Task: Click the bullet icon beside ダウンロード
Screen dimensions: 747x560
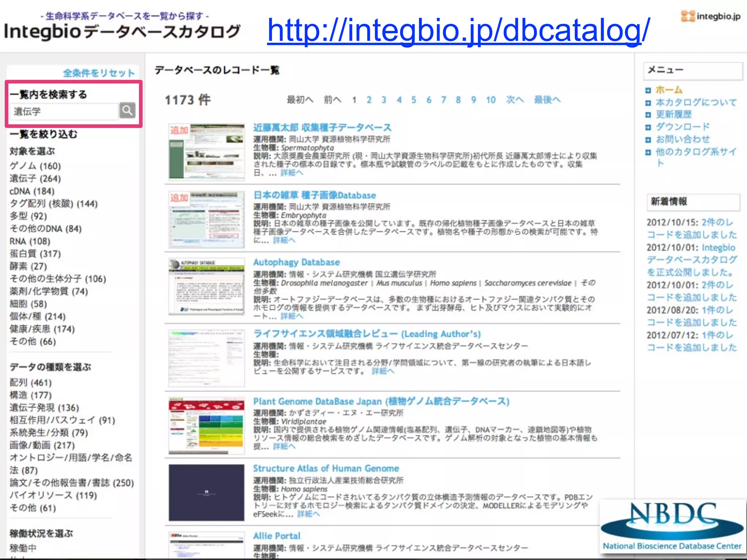Action: [648, 127]
